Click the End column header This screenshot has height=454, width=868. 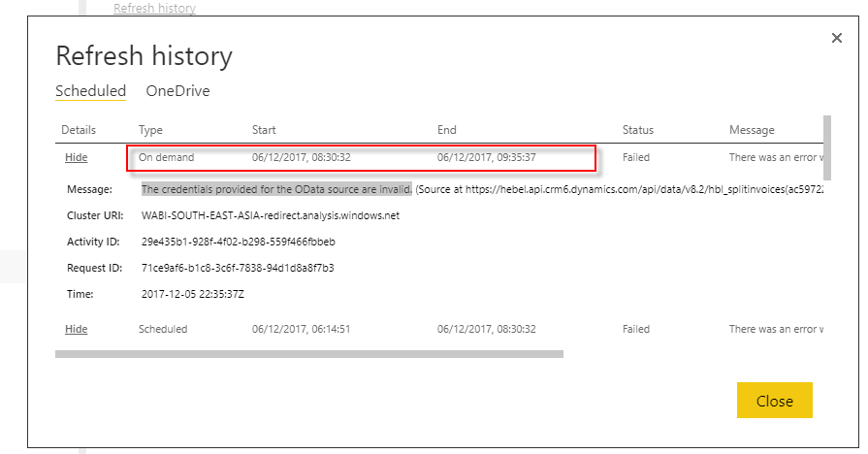point(447,130)
